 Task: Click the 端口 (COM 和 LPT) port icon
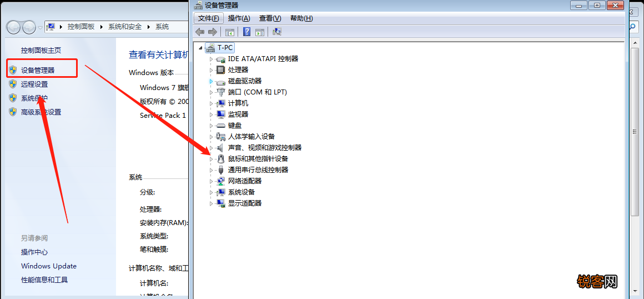click(220, 92)
